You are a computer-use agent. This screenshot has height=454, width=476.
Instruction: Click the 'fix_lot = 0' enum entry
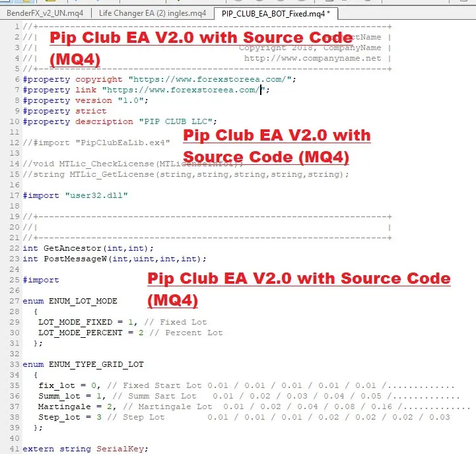(x=69, y=386)
